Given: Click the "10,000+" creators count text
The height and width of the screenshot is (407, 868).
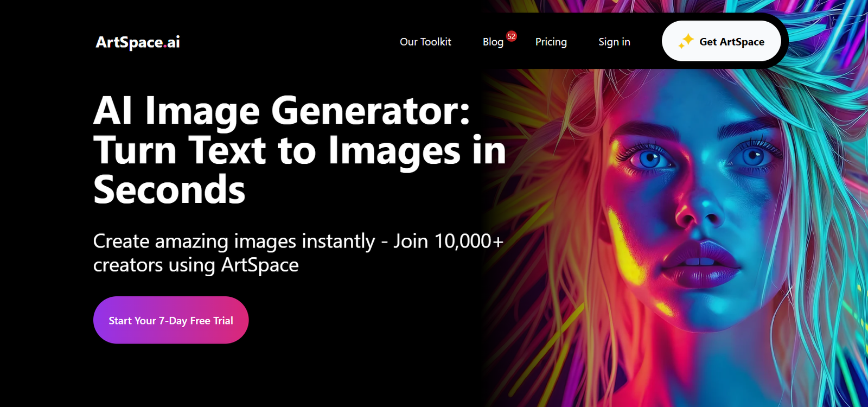Looking at the screenshot, I should (x=469, y=241).
